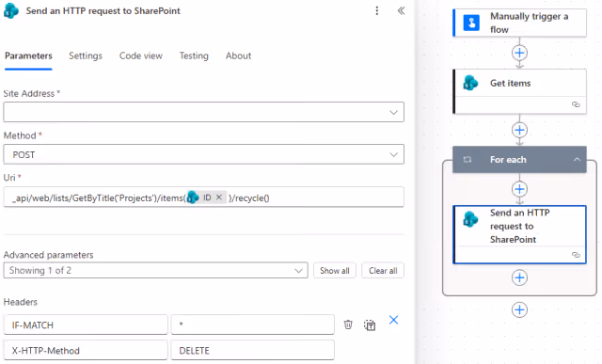Screen dimensions: 602x364
Task: Add action below the For each loop
Action: [519, 309]
